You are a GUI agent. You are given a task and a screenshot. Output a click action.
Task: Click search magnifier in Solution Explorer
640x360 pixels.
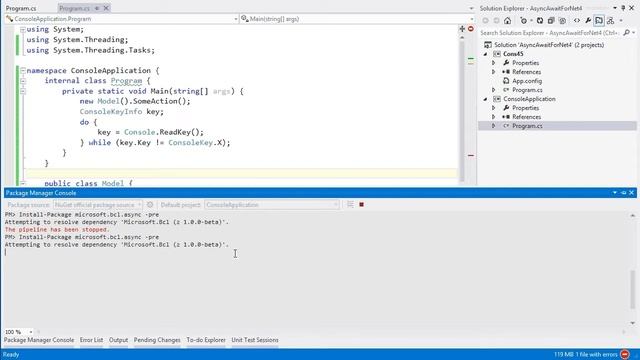click(627, 33)
